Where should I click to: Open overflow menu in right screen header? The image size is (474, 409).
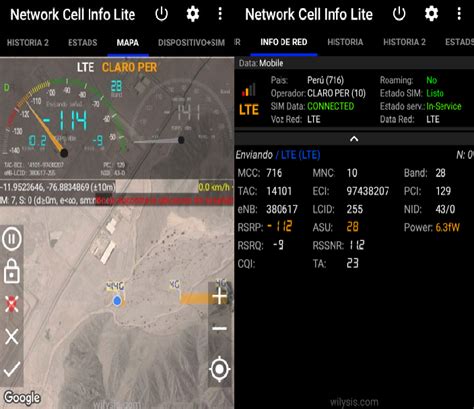[x=459, y=14]
